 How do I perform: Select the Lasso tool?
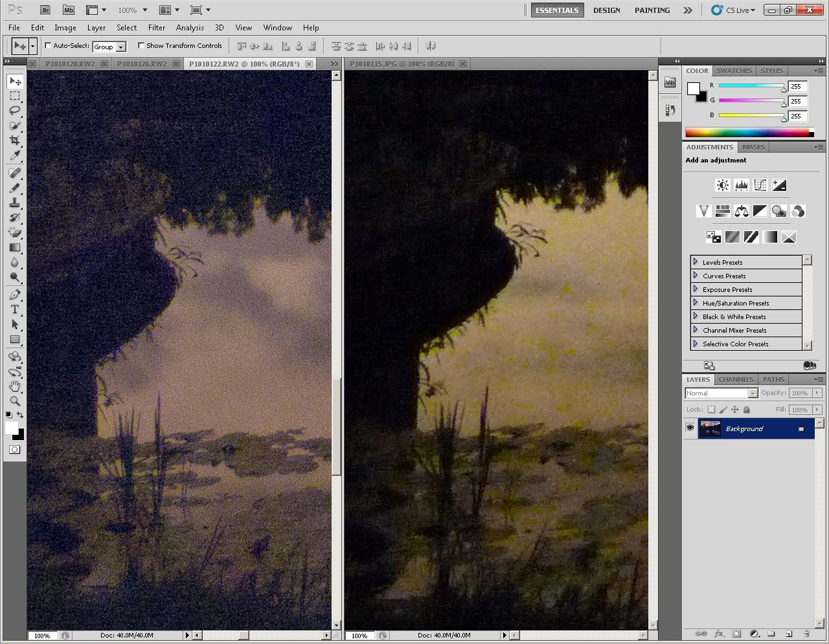click(x=15, y=111)
